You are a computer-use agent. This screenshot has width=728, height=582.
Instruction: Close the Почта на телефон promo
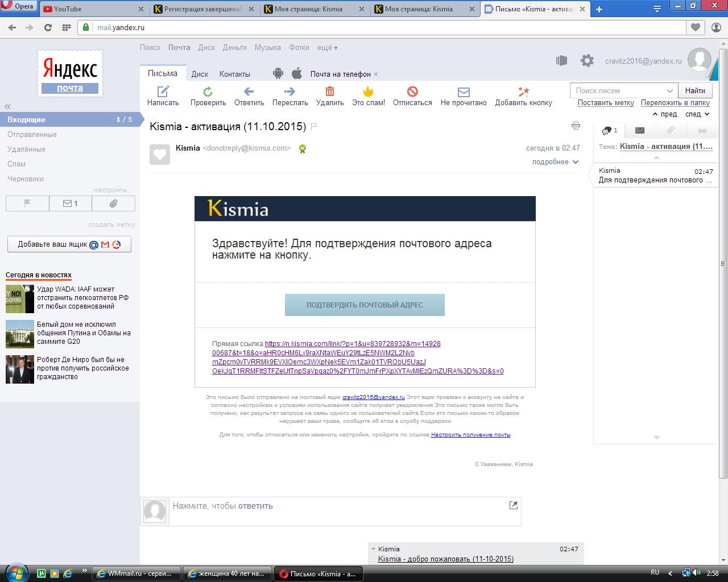point(375,74)
